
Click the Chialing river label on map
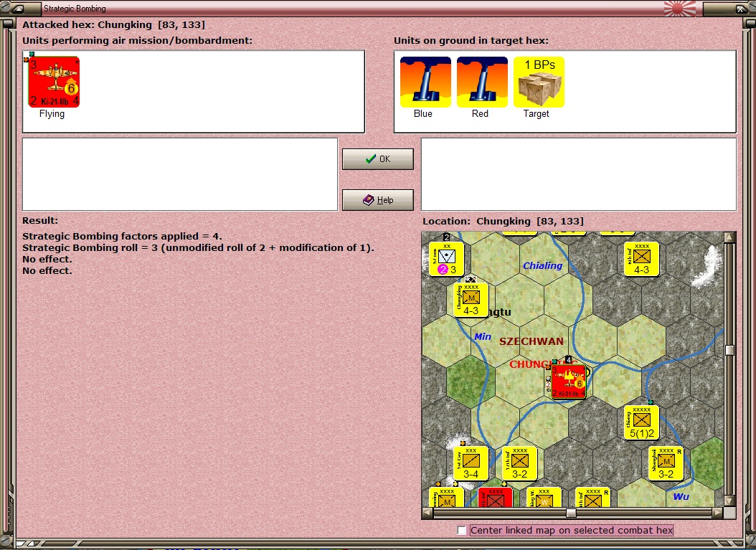[542, 265]
